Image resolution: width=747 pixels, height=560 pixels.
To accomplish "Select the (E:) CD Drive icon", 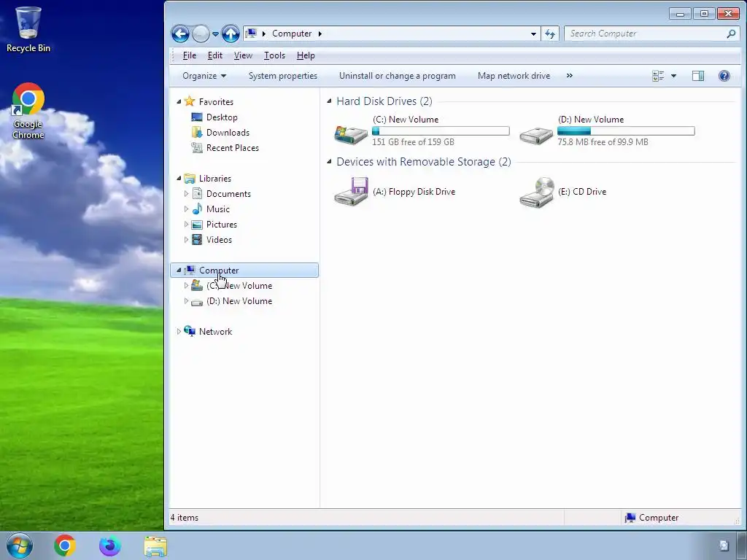I will point(536,192).
